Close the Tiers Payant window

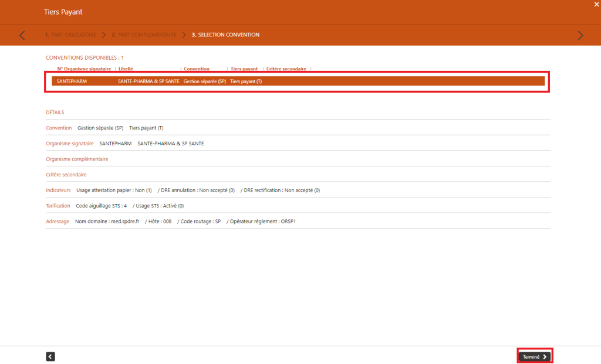tap(596, 5)
